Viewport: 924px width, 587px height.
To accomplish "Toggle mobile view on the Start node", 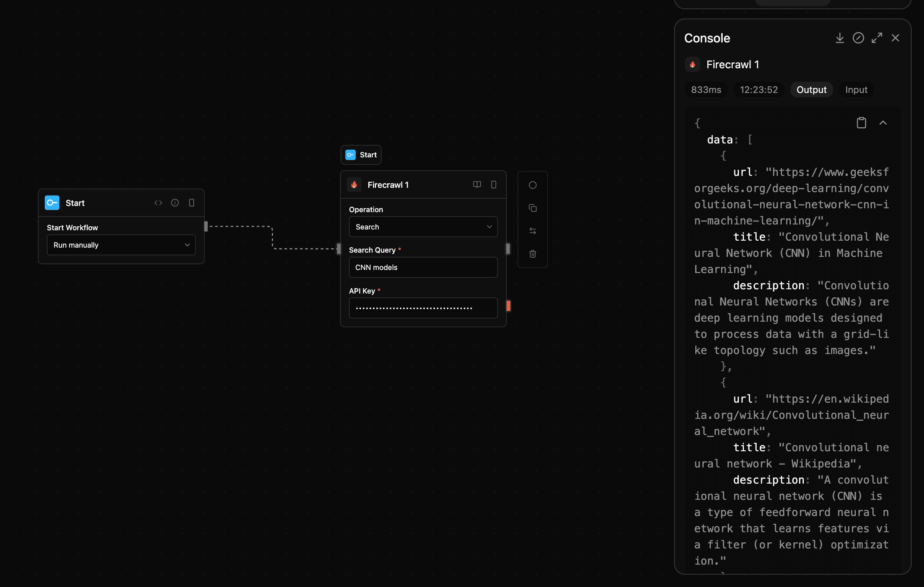I will (x=192, y=202).
